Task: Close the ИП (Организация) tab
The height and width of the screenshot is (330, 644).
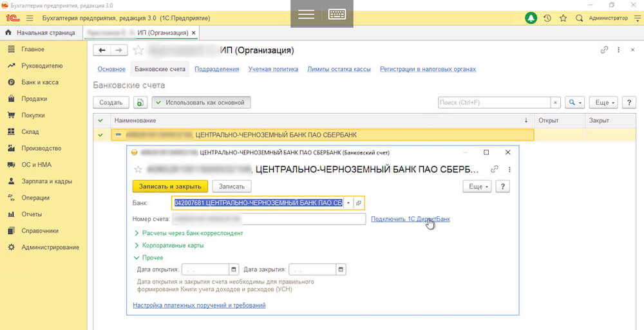Action: (x=194, y=32)
